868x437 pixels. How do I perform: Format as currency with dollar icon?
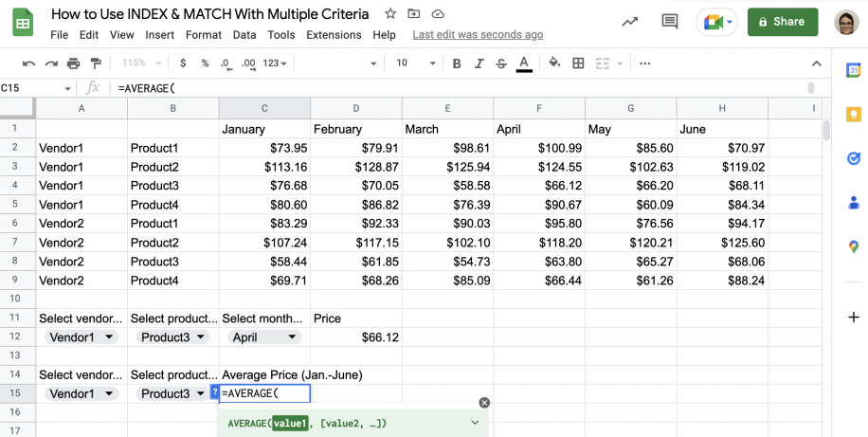(x=183, y=64)
